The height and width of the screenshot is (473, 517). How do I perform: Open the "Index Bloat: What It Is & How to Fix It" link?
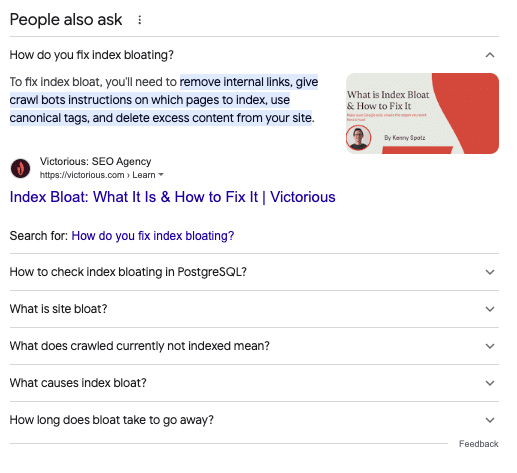172,197
